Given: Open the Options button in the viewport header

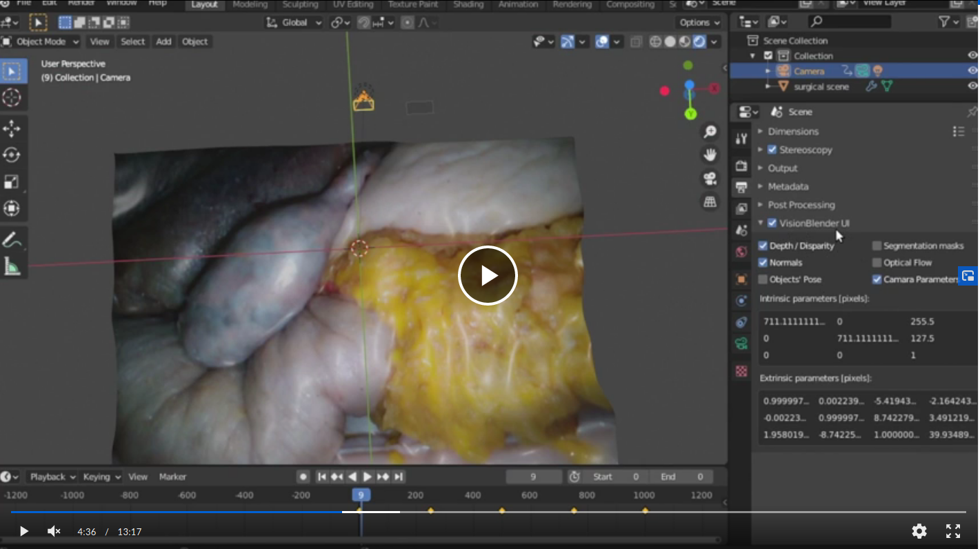Looking at the screenshot, I should (698, 22).
